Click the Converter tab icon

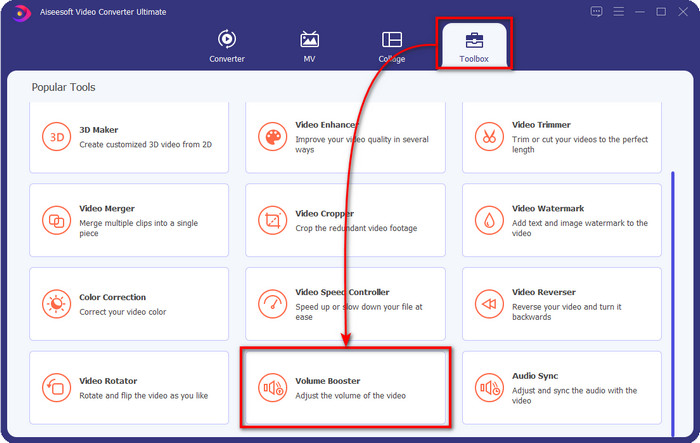click(227, 39)
